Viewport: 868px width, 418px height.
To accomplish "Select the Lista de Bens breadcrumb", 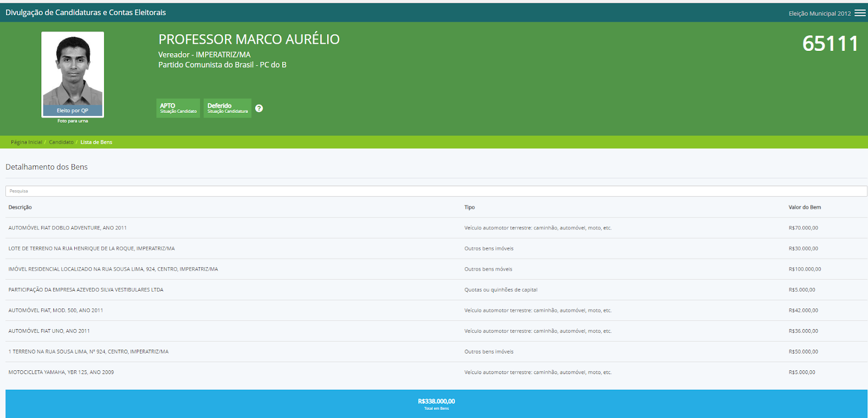I will (97, 142).
